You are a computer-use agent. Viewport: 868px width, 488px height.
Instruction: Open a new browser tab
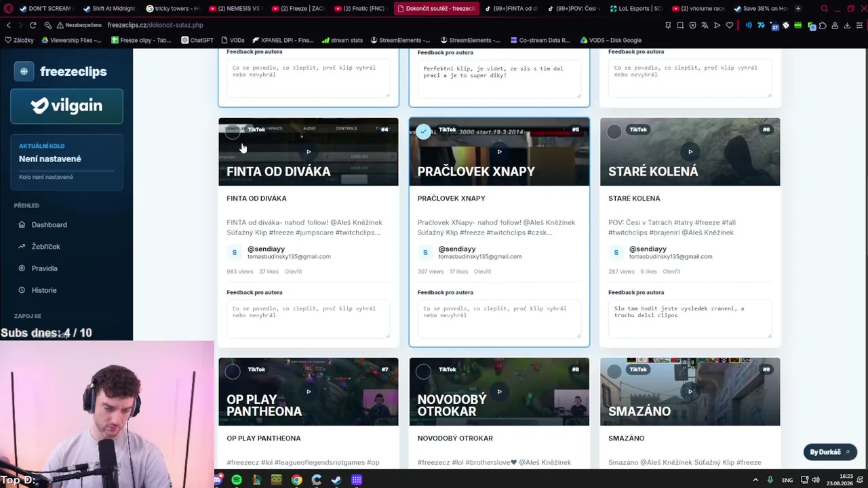click(x=798, y=9)
